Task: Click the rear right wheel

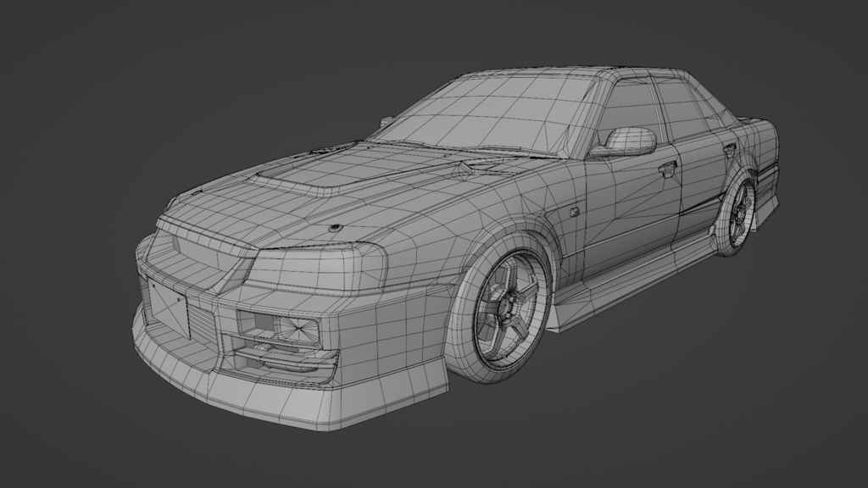Action: (739, 210)
